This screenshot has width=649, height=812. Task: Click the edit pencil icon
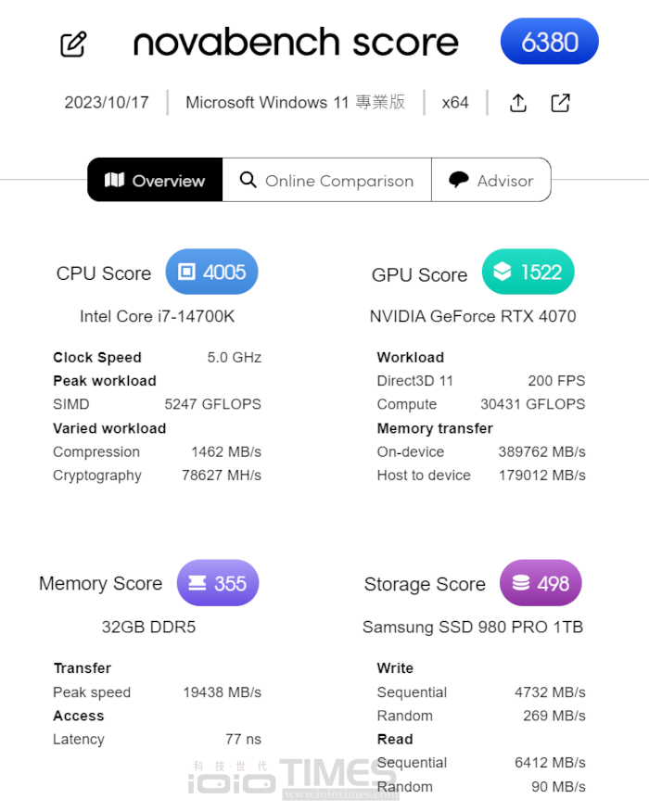(73, 42)
